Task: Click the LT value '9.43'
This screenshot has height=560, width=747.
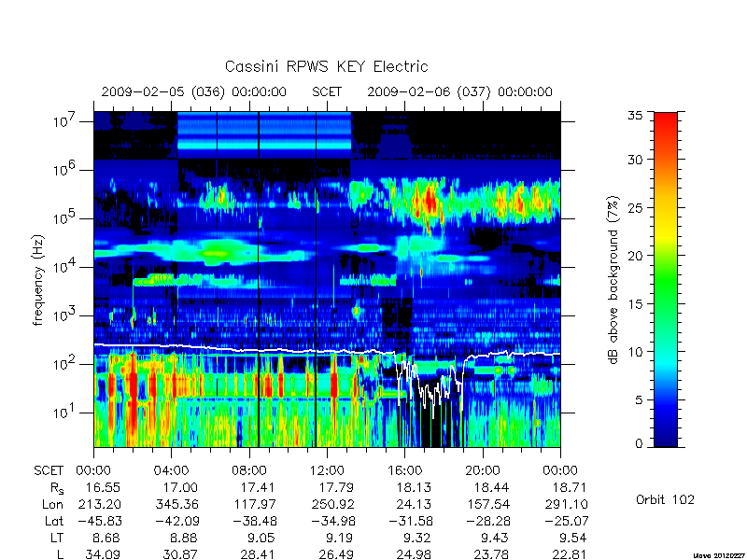Action: click(495, 539)
